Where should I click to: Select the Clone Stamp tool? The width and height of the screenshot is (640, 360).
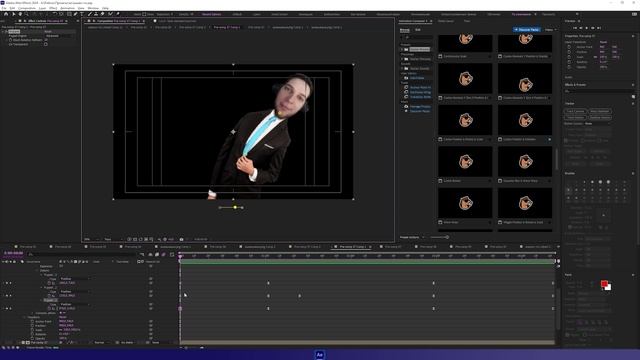tap(96, 14)
